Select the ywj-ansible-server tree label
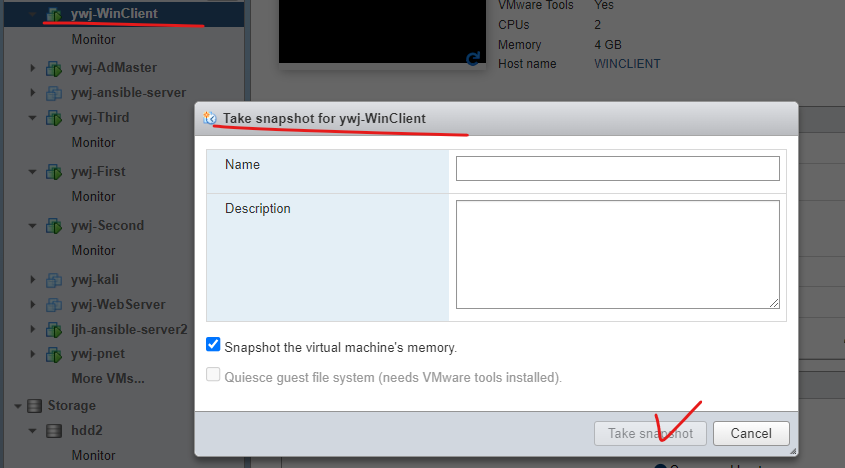The width and height of the screenshot is (845, 468). tap(128, 93)
